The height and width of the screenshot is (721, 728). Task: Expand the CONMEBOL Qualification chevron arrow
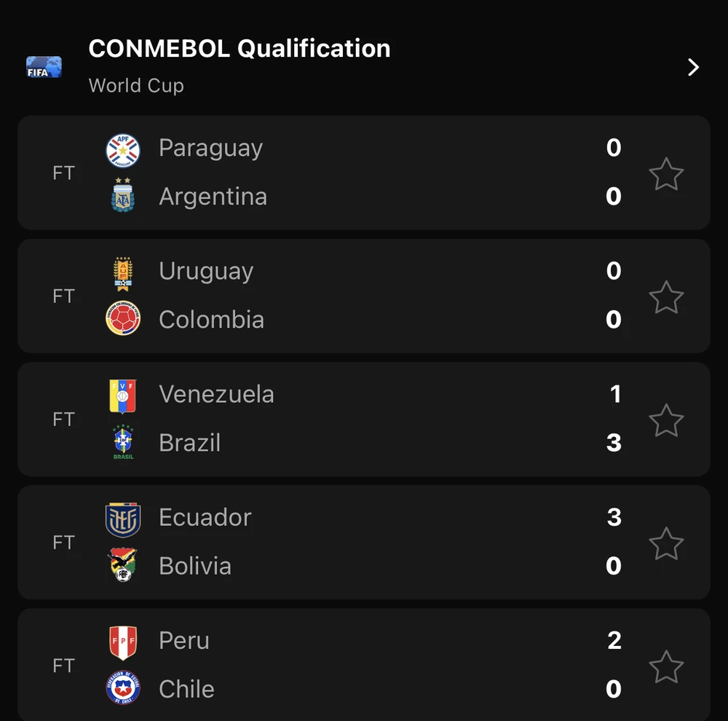693,68
